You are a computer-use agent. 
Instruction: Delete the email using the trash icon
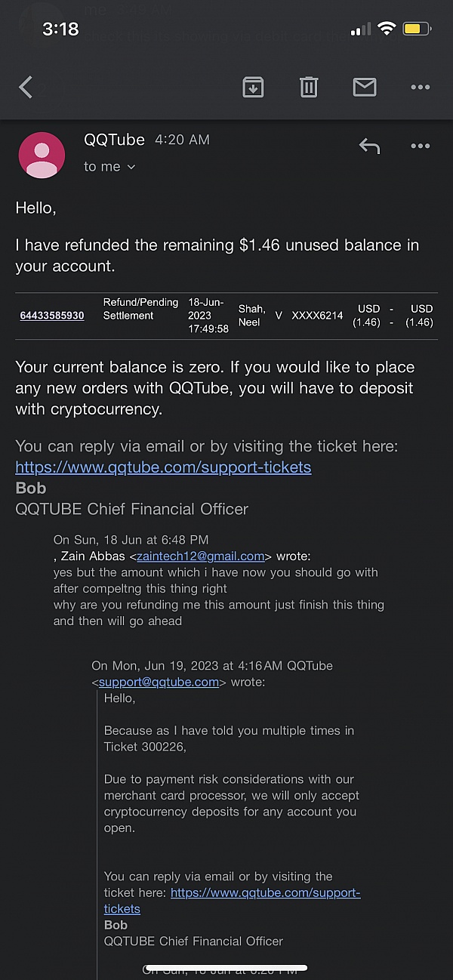(309, 88)
